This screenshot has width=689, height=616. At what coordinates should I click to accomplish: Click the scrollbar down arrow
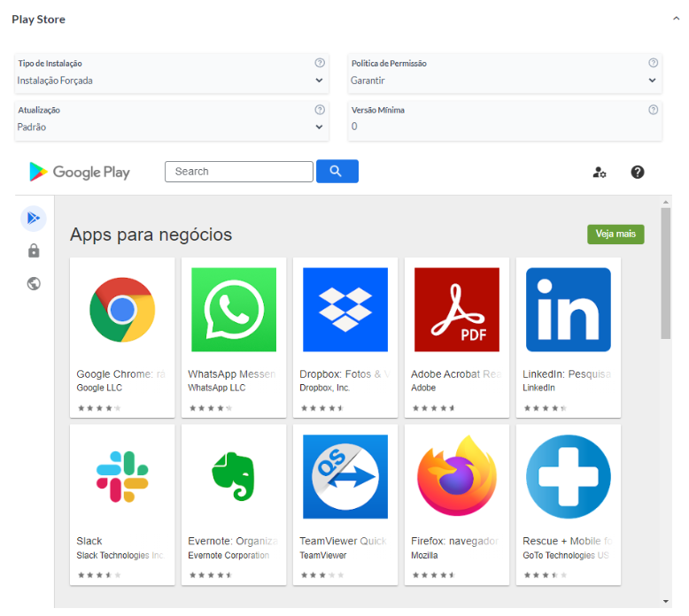(666, 602)
